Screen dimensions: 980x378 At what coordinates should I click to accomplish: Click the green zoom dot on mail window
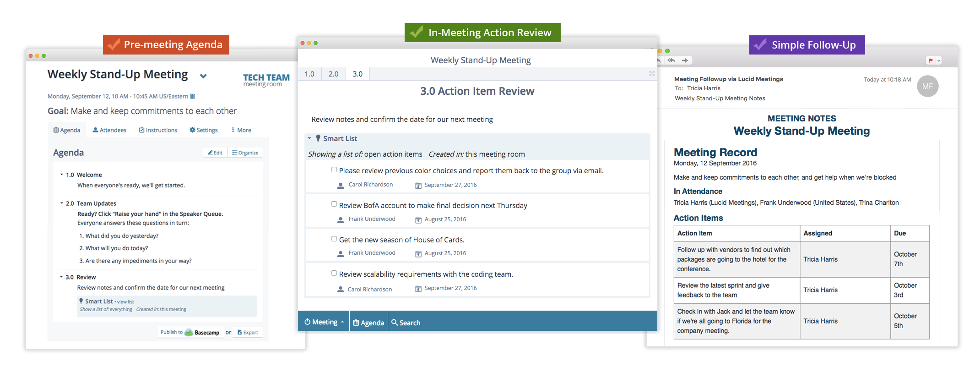667,51
